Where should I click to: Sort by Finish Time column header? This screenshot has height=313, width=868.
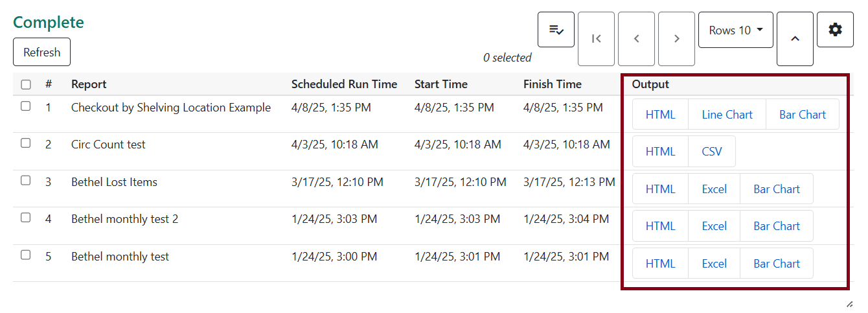click(553, 84)
